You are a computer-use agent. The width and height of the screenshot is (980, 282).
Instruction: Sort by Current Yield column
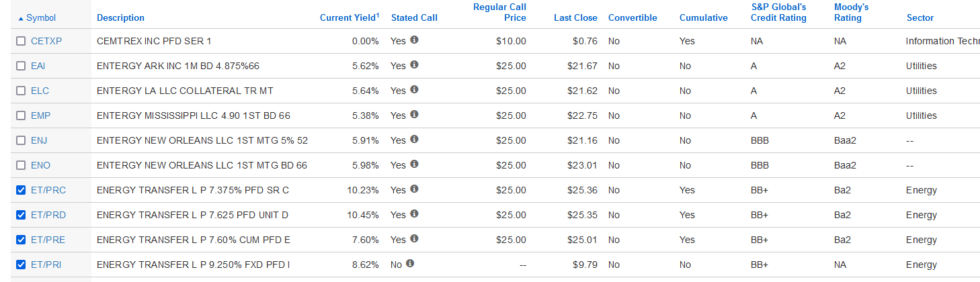coord(350,17)
